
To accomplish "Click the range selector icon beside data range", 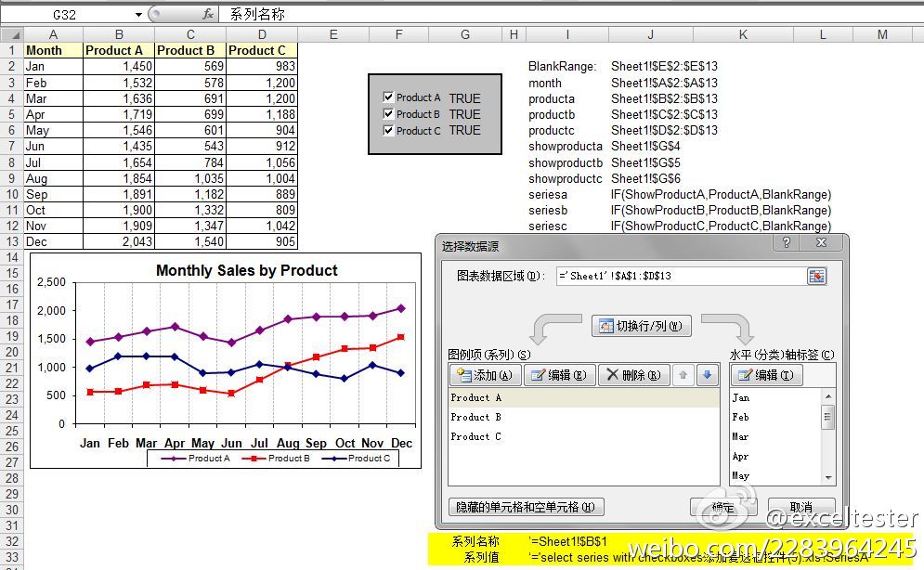I will (x=816, y=276).
